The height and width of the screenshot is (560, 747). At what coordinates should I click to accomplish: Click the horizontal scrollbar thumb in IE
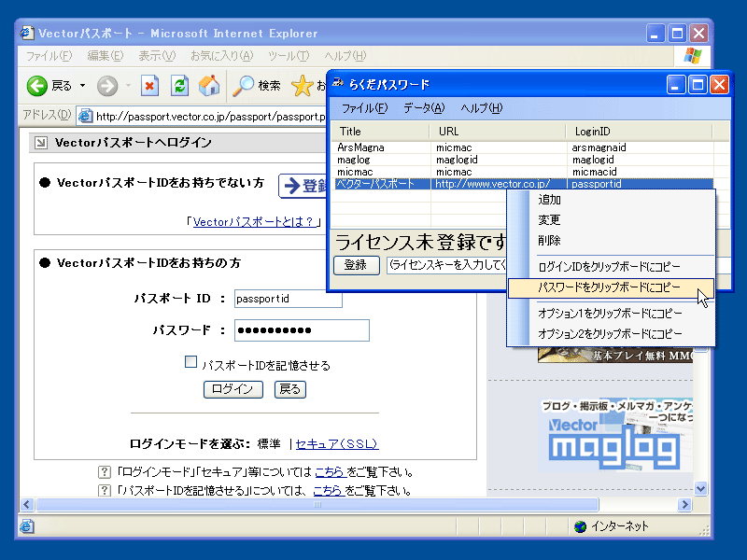point(317,504)
